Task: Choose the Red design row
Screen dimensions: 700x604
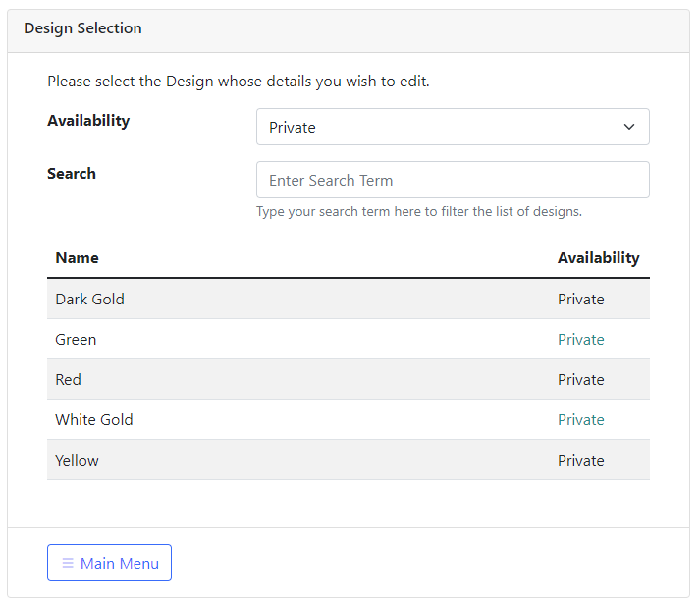Action: click(349, 379)
